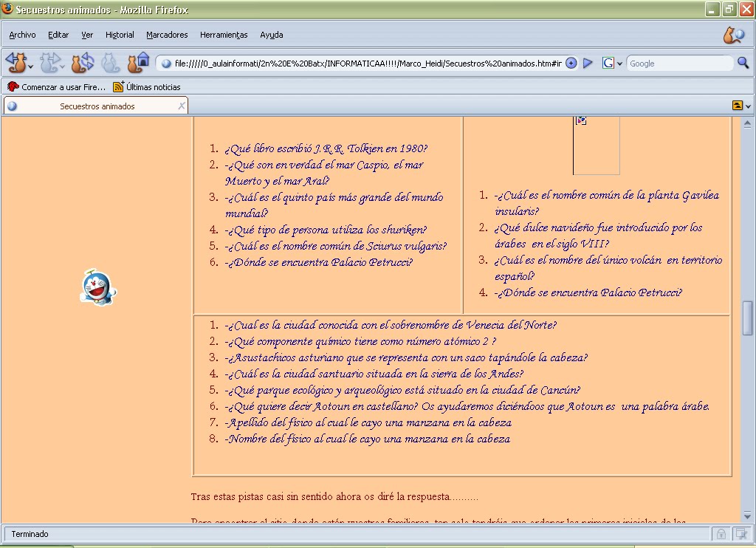Click the cat-themed Forward button

[x=49, y=63]
